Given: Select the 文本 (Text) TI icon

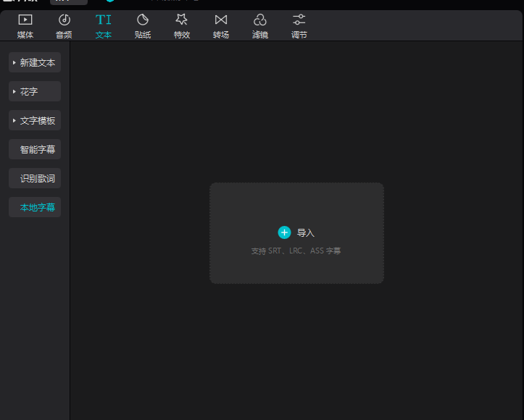Looking at the screenshot, I should point(104,20).
